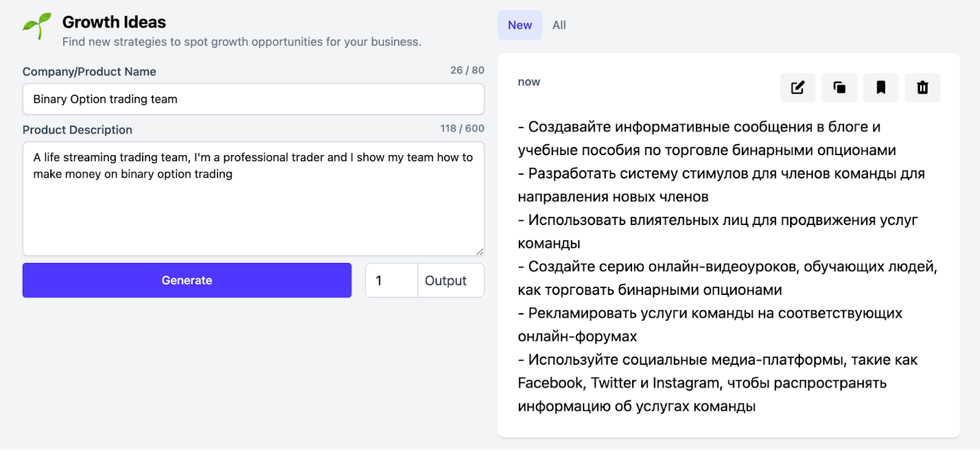Copy the generated output with copy icon
980x450 pixels.
coord(839,88)
